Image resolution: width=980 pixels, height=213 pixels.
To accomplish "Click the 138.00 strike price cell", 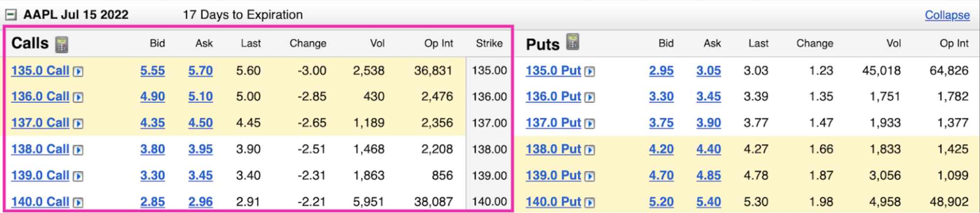I will point(489,149).
